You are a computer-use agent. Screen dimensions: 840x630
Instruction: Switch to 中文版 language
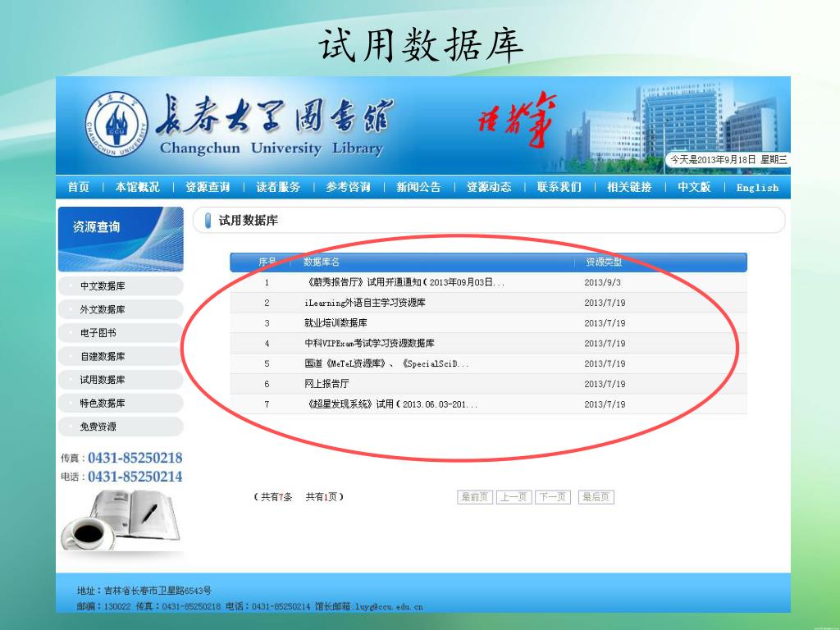(694, 187)
